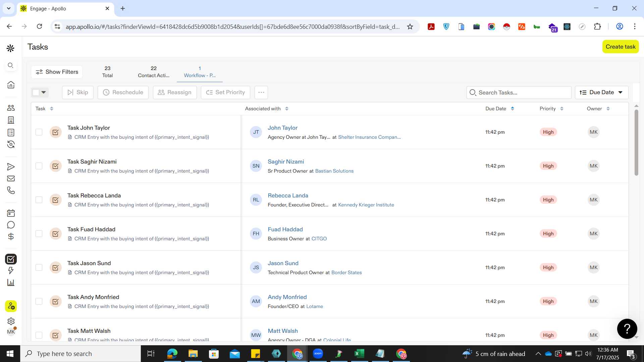The width and height of the screenshot is (644, 362).
Task: Tick the checkbox for Task Matt Walsh
Action: pos(39,335)
